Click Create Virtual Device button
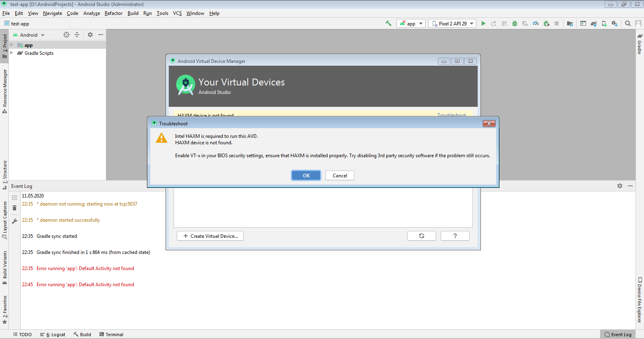Viewport: 644px width, 339px height. point(210,236)
